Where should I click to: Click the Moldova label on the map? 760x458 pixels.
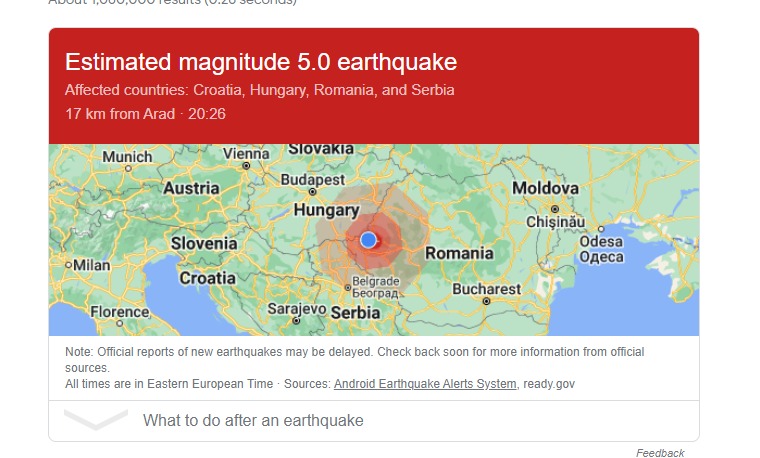[x=545, y=188]
